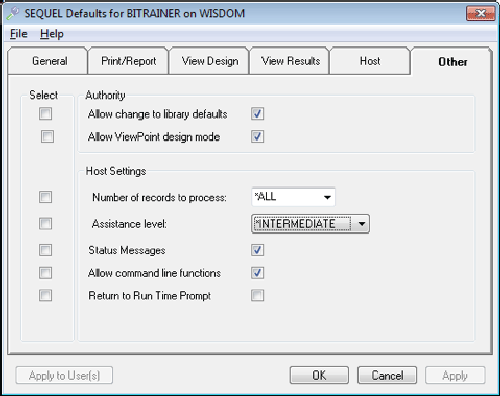Open the Help menu
The image size is (500, 396).
coord(52,34)
